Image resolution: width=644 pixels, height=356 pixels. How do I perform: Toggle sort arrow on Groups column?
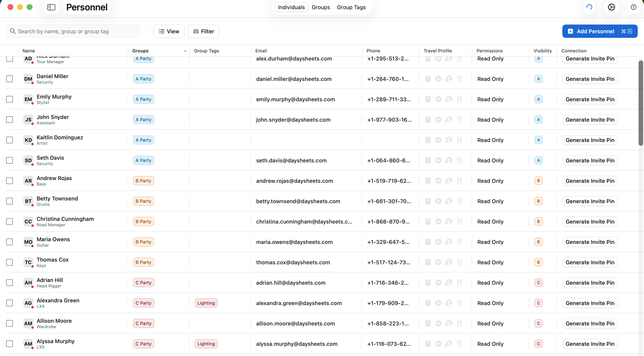click(x=185, y=51)
